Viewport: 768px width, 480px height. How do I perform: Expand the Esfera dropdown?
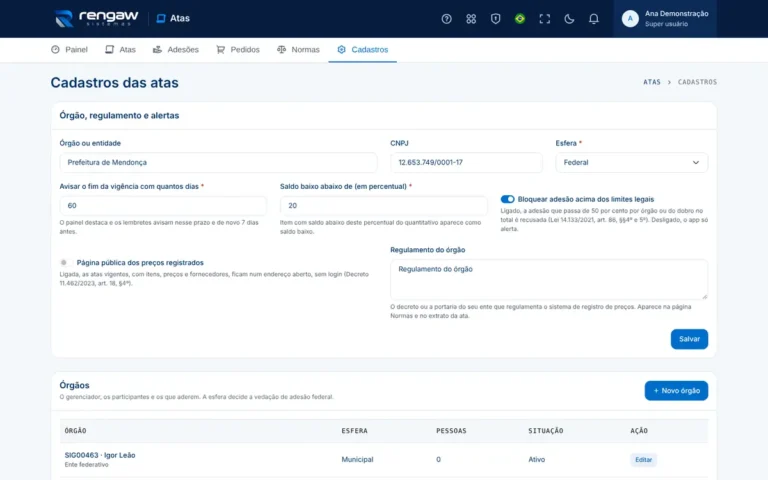[x=631, y=163]
